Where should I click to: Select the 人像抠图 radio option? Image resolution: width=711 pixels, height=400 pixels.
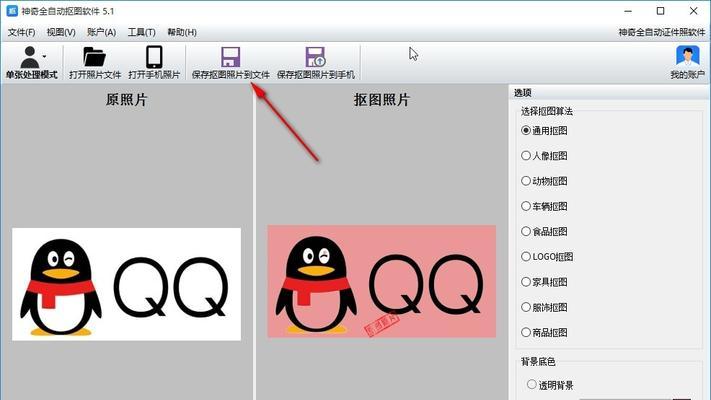click(x=544, y=156)
